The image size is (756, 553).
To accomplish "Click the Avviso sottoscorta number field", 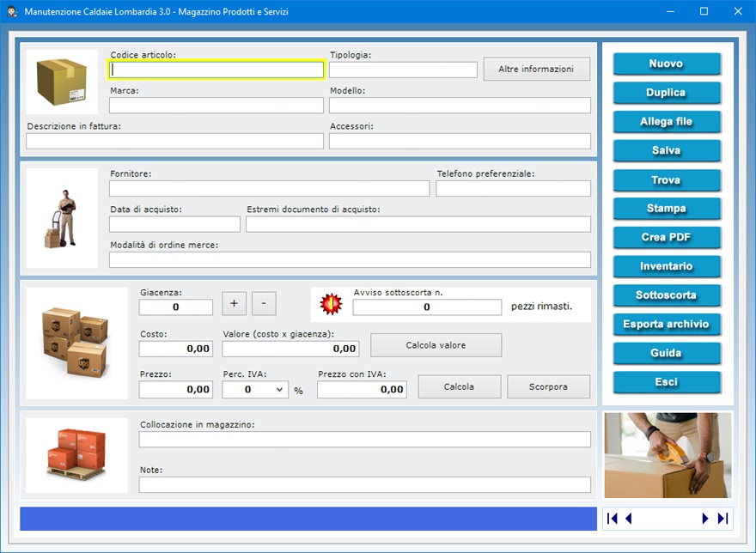I will [x=427, y=307].
